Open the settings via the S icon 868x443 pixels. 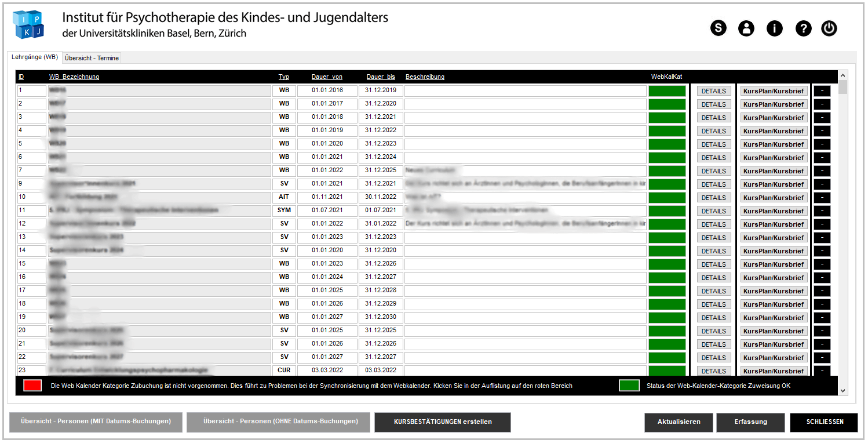pyautogui.click(x=719, y=28)
